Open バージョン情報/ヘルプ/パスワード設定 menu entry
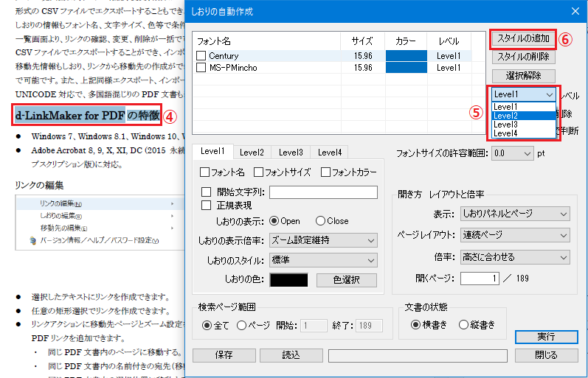Screen dimensions: 588x378 pyautogui.click(x=100, y=240)
